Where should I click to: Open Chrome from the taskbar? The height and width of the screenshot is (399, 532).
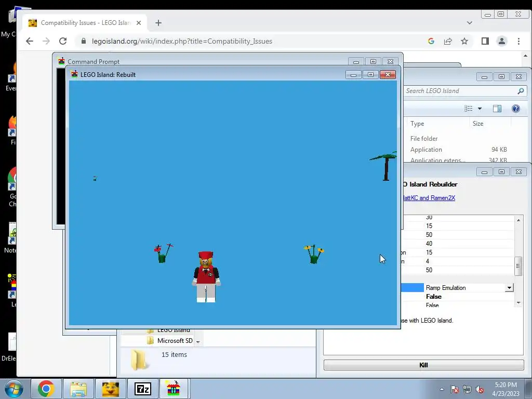point(46,389)
